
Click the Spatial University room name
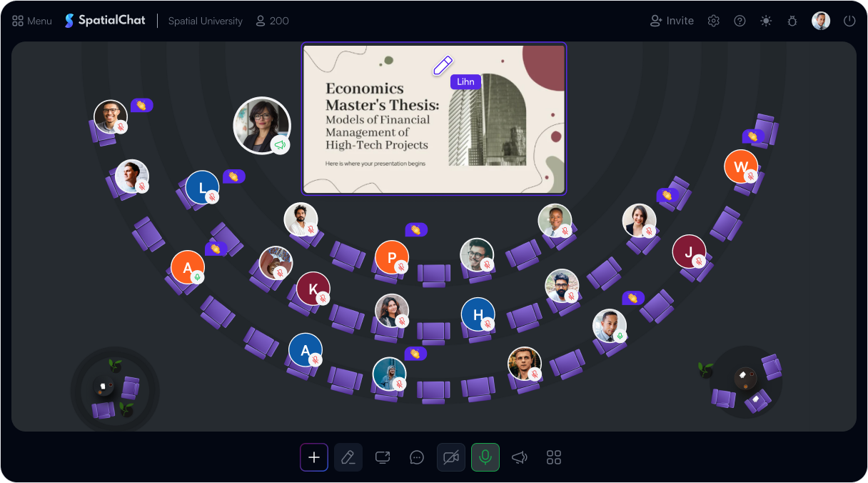pyautogui.click(x=206, y=21)
